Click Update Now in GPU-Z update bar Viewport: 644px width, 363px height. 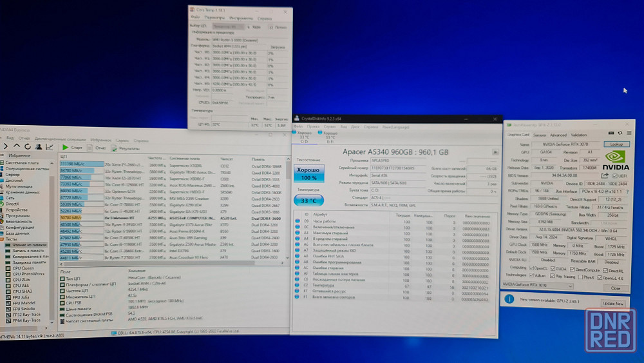click(x=613, y=304)
